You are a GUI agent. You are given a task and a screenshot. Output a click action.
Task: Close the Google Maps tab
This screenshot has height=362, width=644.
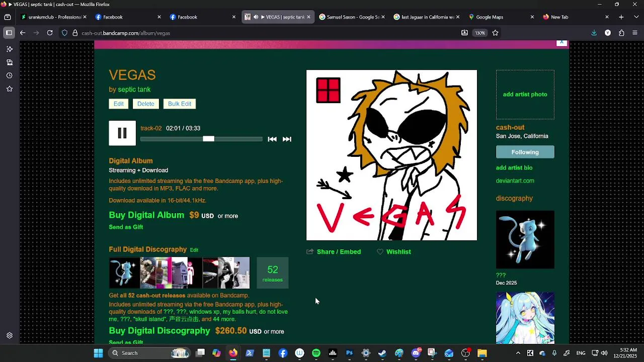click(532, 17)
